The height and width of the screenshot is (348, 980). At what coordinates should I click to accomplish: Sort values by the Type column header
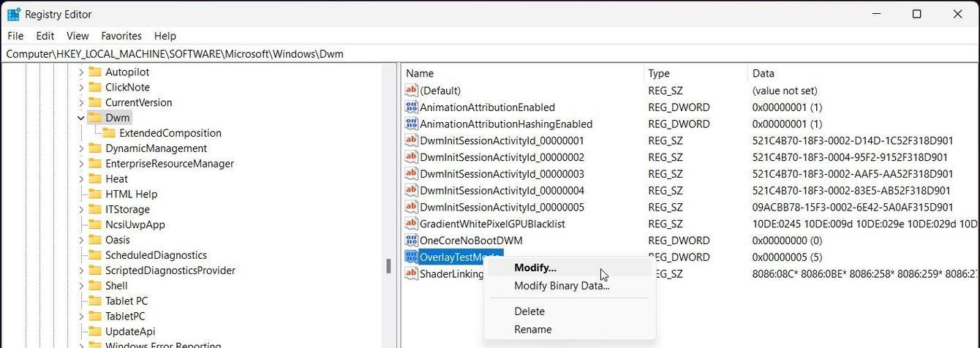[x=696, y=73]
